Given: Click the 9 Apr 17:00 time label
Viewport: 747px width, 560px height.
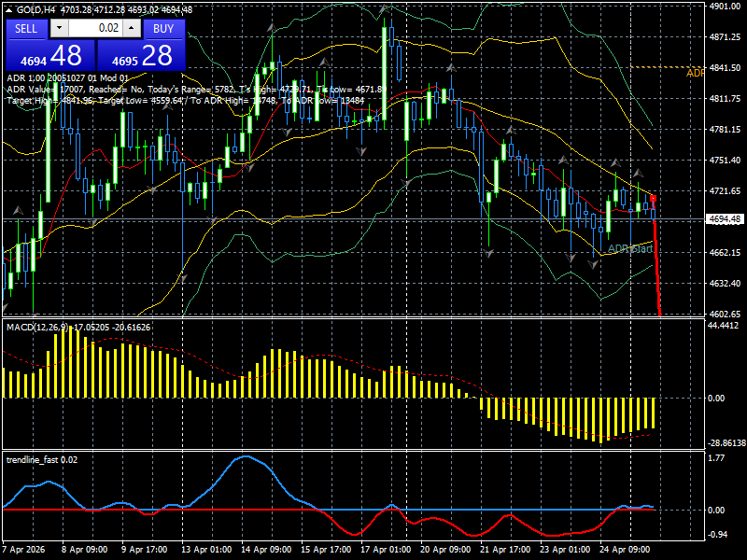Looking at the screenshot, I should [x=144, y=549].
